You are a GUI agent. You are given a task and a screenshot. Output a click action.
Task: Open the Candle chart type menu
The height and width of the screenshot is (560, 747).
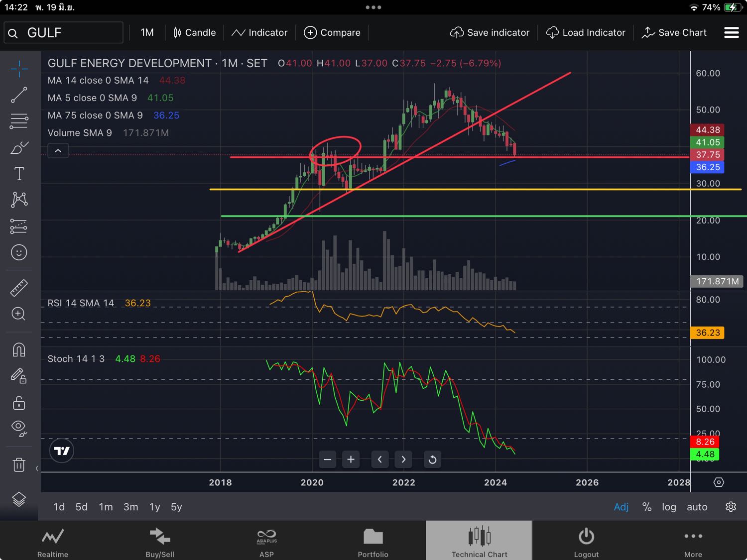point(194,32)
